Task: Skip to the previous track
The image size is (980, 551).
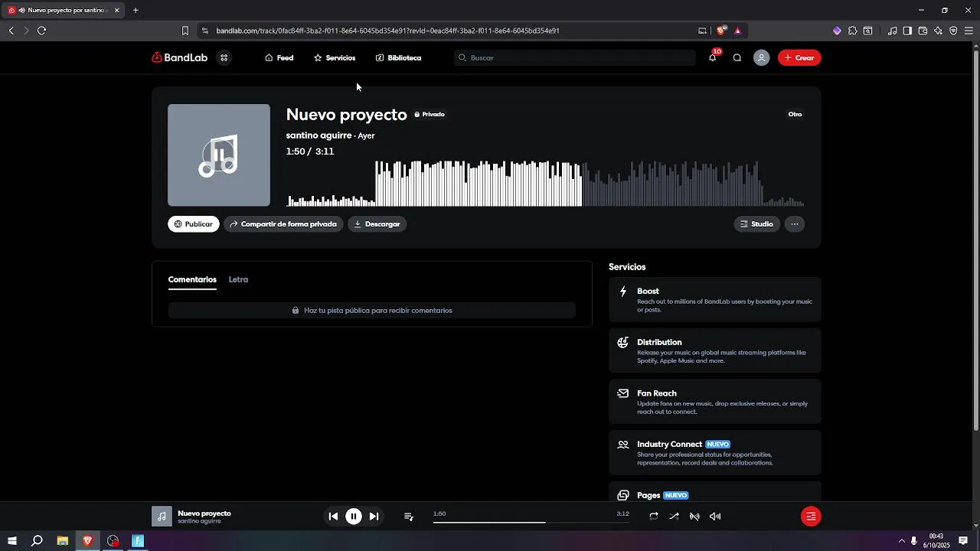Action: click(333, 517)
